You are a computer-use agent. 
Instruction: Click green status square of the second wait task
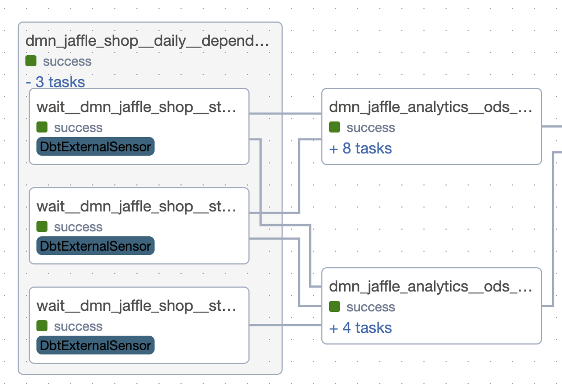(42, 227)
